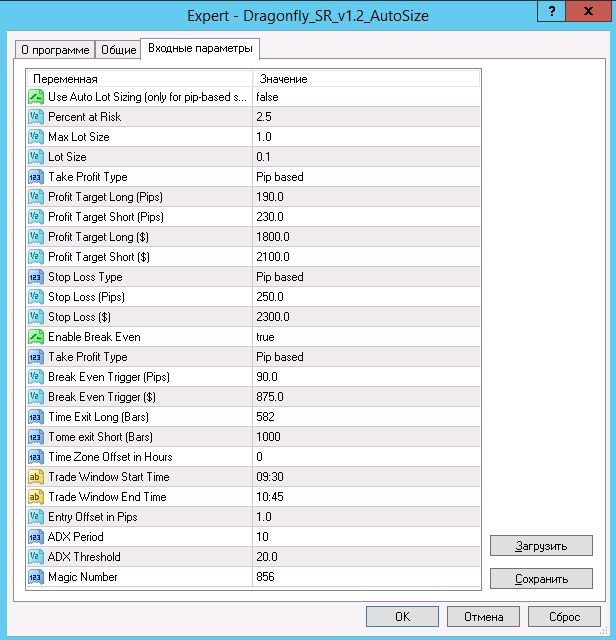Click the icon beside Percent at Risk
616x640 pixels.
pyautogui.click(x=36, y=117)
